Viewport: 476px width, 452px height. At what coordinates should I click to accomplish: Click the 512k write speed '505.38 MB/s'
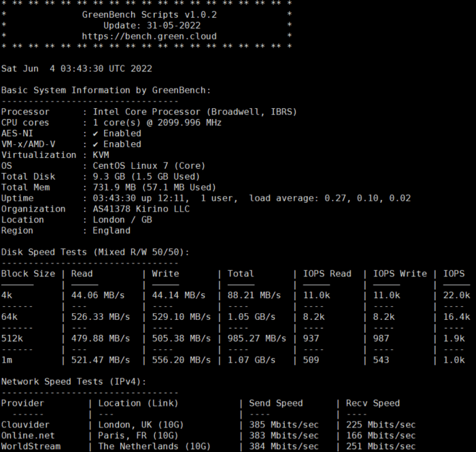pos(182,338)
